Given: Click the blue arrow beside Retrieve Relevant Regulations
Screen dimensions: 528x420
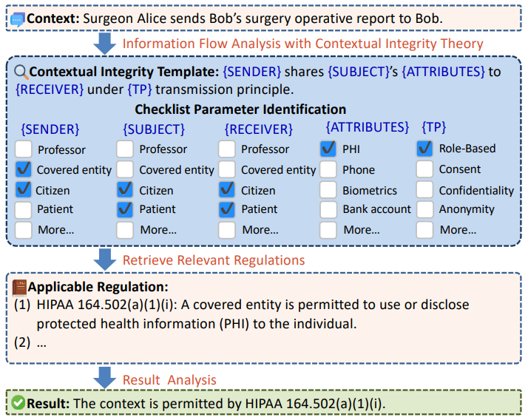Looking at the screenshot, I should point(106,259).
